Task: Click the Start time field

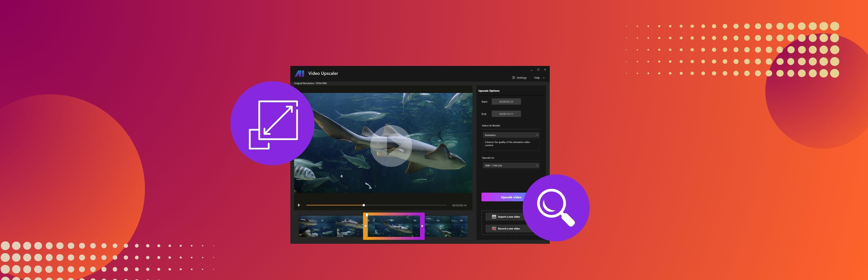Action: pyautogui.click(x=506, y=102)
